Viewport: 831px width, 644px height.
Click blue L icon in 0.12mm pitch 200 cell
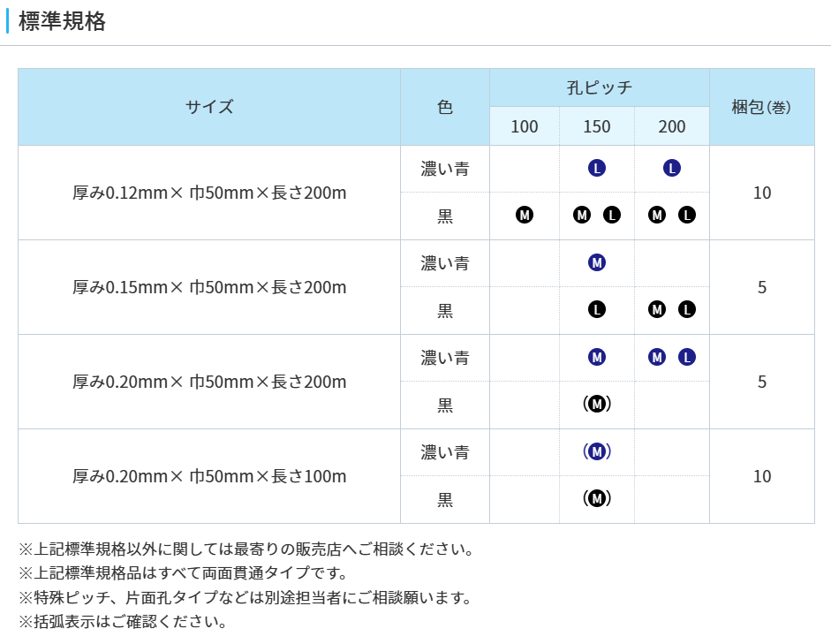(x=672, y=168)
